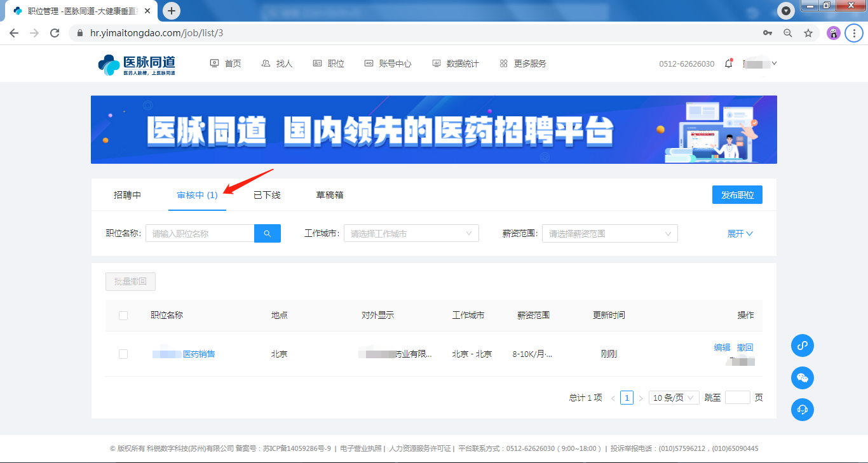Focus the 职位名称 search input field
The height and width of the screenshot is (463, 868).
(x=200, y=234)
